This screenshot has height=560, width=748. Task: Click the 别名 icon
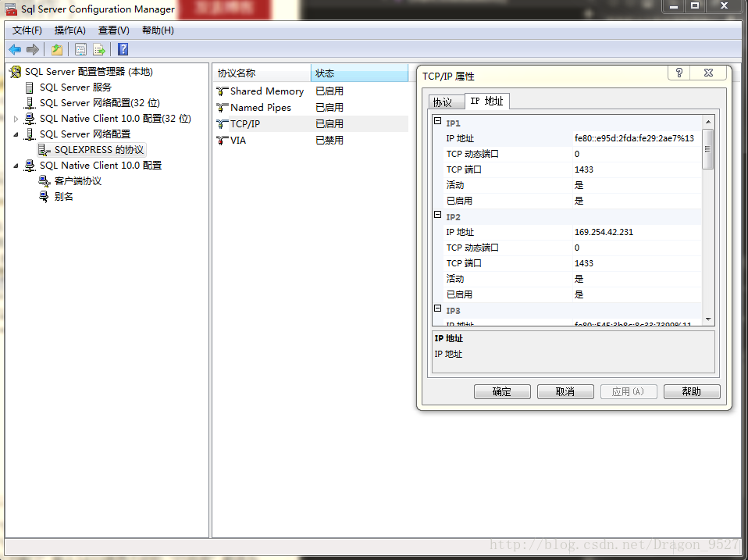pos(44,197)
